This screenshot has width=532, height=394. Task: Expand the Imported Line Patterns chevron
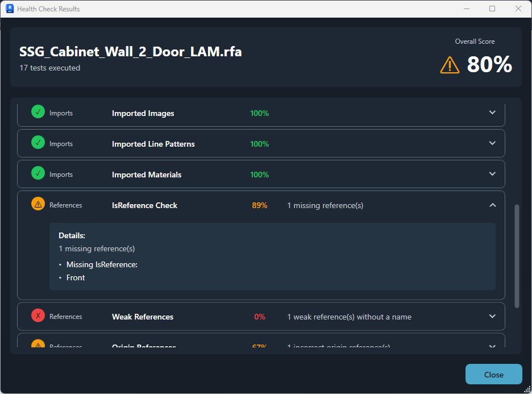tap(492, 143)
